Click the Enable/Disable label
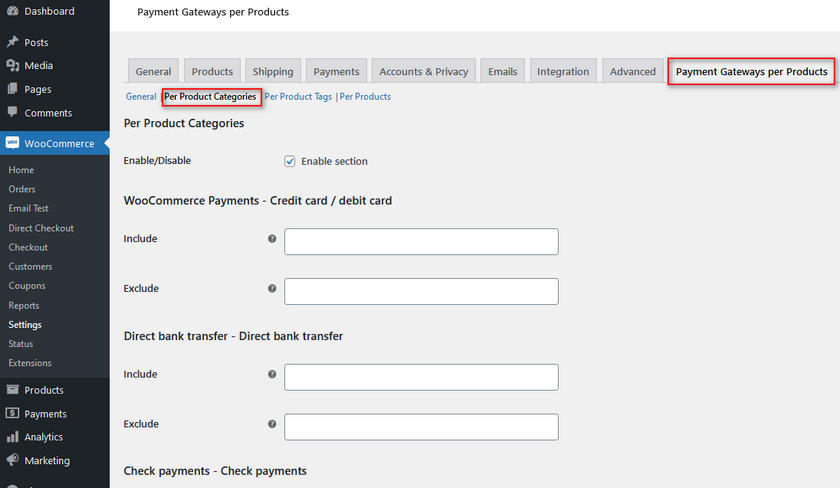The width and height of the screenshot is (840, 488). 157,161
